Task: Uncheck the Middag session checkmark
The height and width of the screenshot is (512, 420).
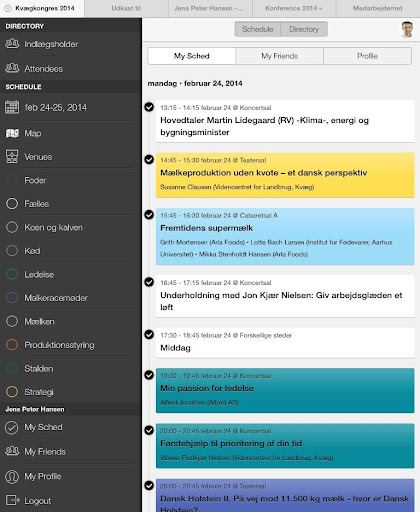Action: 149,334
